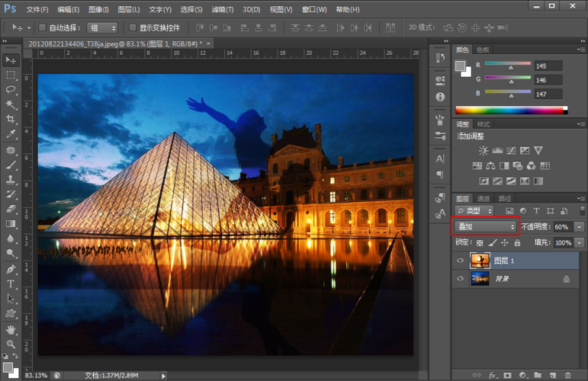Enable Show Transform Controls checkbox
This screenshot has height=381, width=588.
click(133, 27)
